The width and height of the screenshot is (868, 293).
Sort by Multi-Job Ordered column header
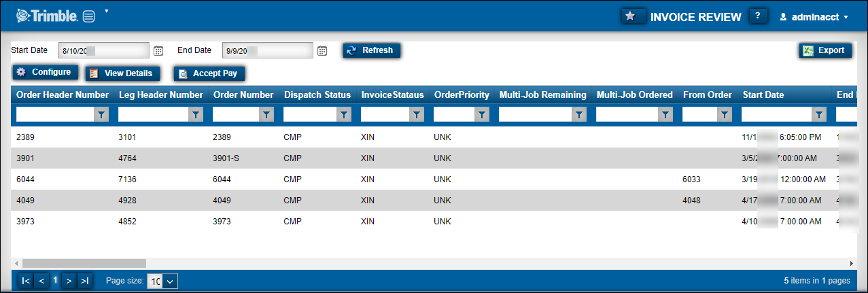(x=635, y=95)
